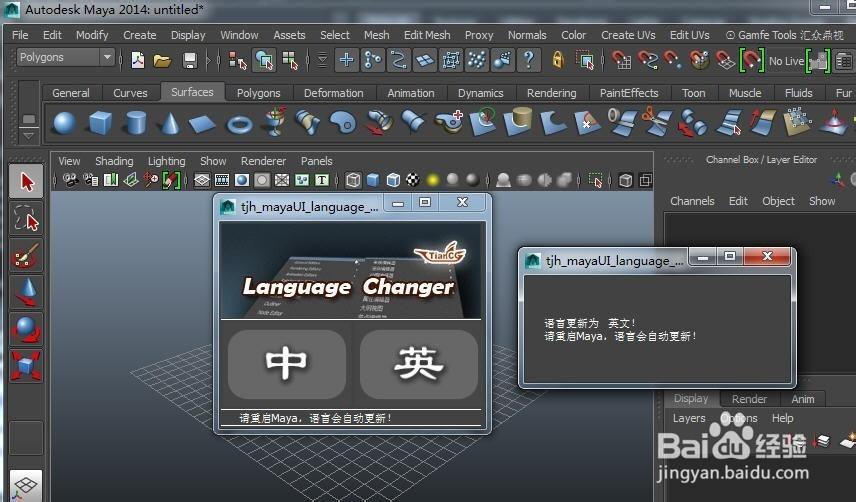Toggle Select by Hierarchy mode
Viewport: 856px width, 502px height.
237,60
